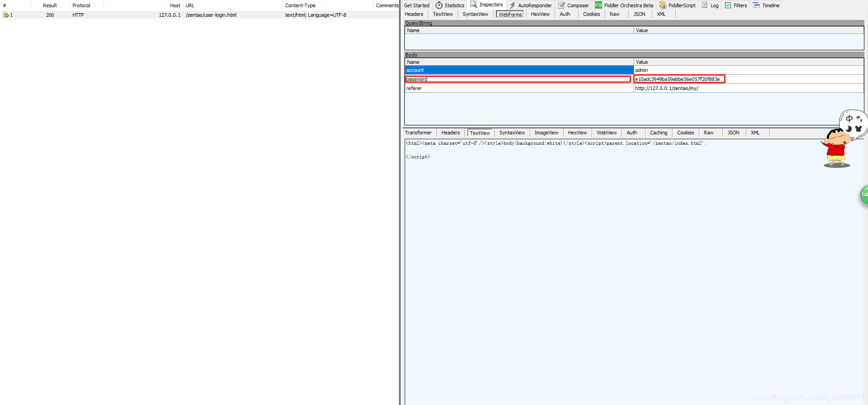The image size is (868, 405).
Task: Open the response Auth tab
Action: [x=632, y=133]
